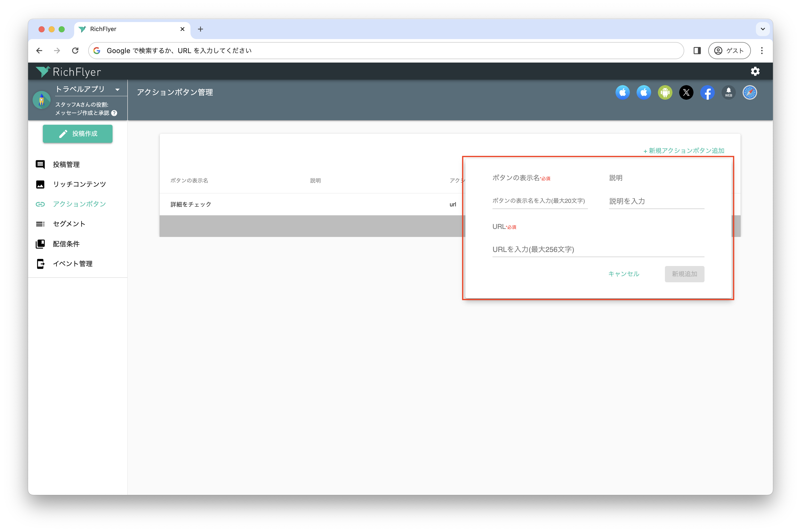This screenshot has height=532, width=801.
Task: Click the second Apple platform icon
Action: pyautogui.click(x=644, y=92)
